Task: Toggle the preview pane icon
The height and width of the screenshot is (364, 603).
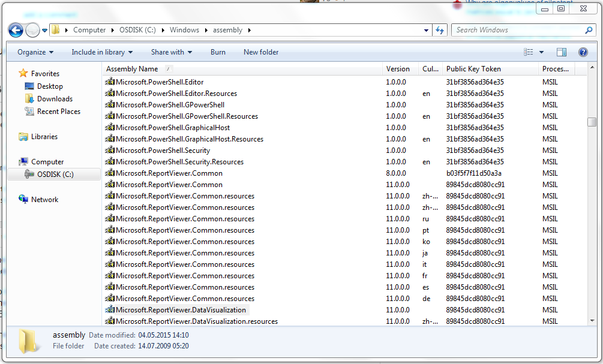Action: pos(562,52)
